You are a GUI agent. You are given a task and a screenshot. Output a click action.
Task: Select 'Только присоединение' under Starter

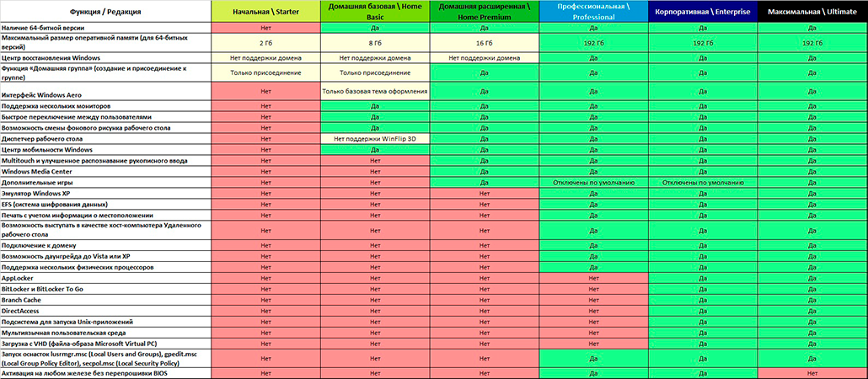(x=265, y=72)
